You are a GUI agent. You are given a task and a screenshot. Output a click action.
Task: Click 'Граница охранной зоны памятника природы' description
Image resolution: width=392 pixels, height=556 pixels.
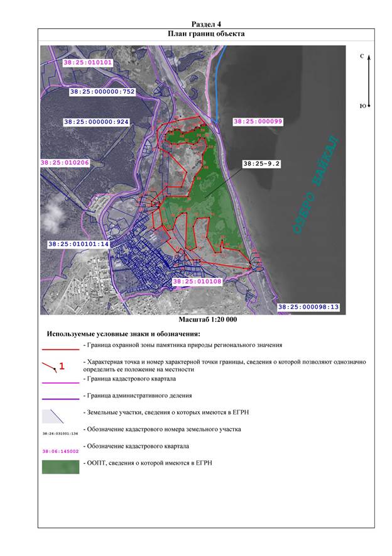tap(183, 345)
